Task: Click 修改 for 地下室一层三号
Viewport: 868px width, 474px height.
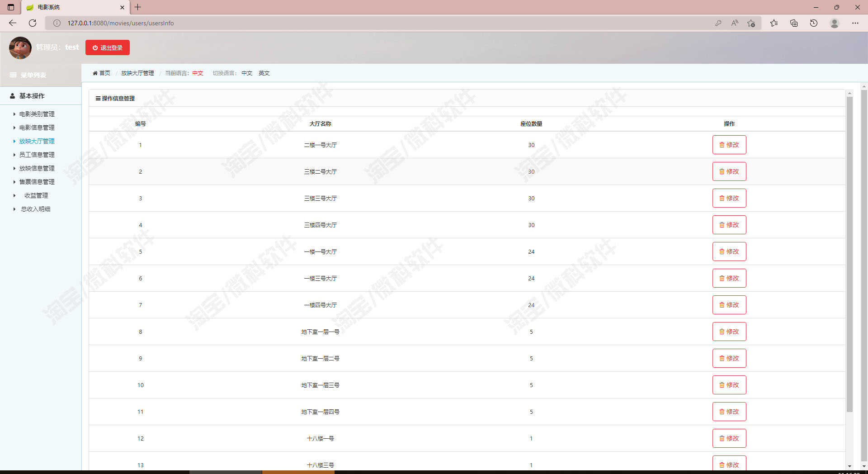Action: pos(729,385)
